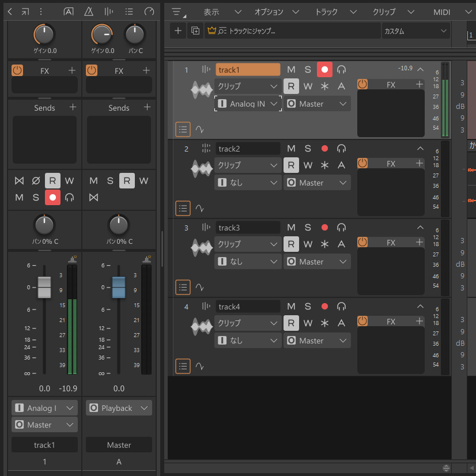Click the timer dial icon in inspector toolbar
The height and width of the screenshot is (476, 476).
(x=149, y=12)
